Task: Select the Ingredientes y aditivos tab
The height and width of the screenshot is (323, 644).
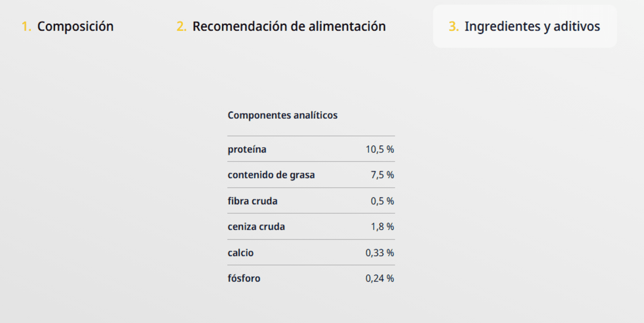Action: click(525, 26)
